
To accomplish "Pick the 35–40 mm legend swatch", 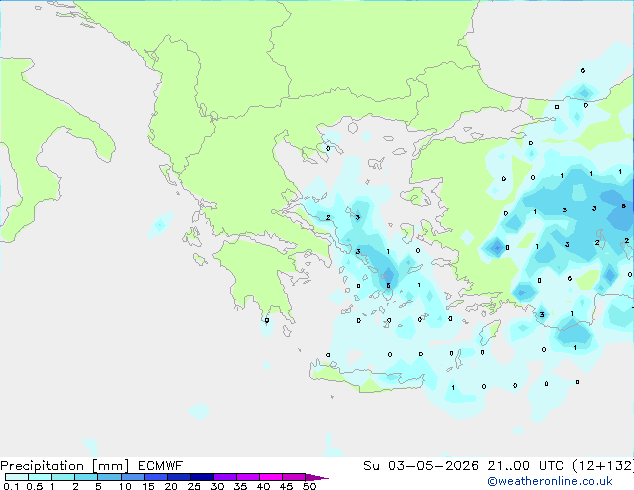I will click(x=248, y=477).
